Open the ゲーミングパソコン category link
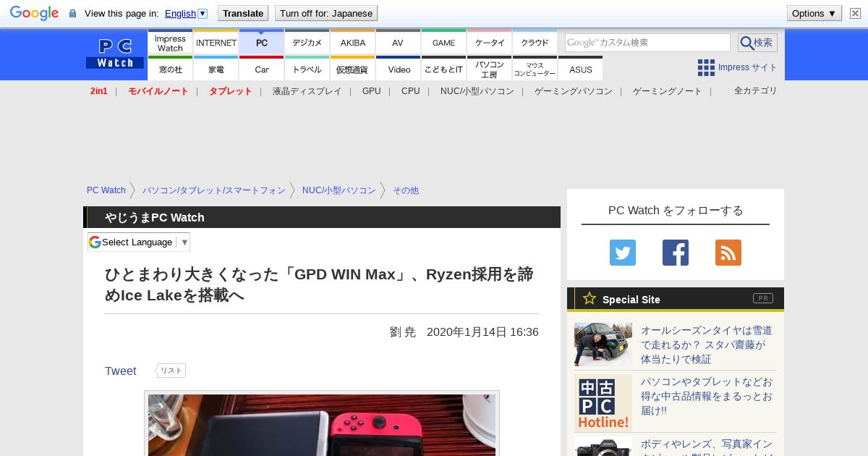 click(x=574, y=91)
